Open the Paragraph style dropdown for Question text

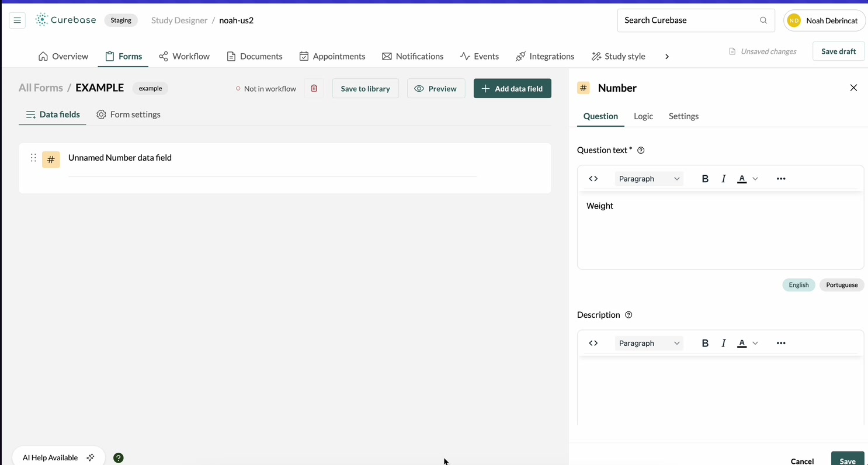tap(649, 178)
